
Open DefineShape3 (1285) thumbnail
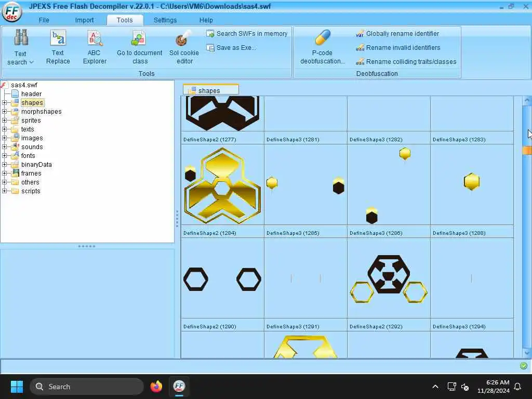305,185
